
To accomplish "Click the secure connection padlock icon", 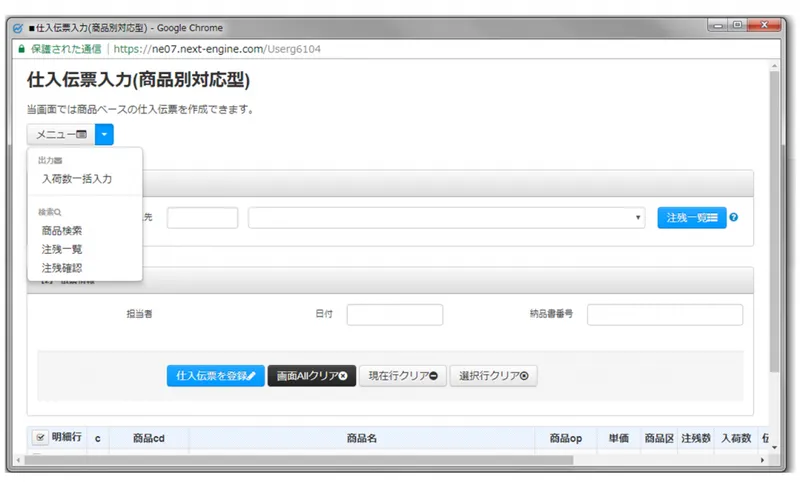I will (x=21, y=49).
